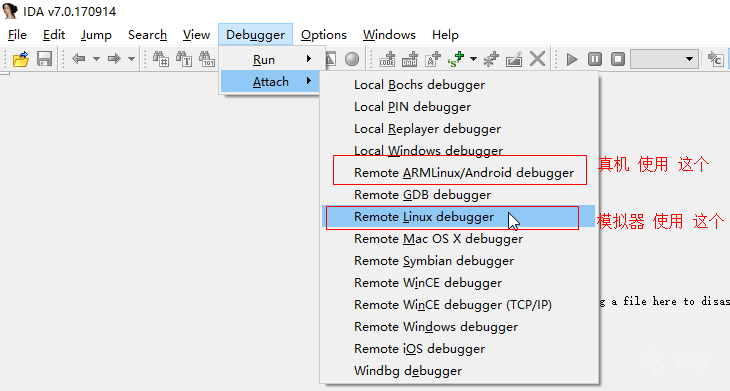This screenshot has height=391, width=730.
Task: Click the binoculars search icon with grid
Action: [161, 59]
